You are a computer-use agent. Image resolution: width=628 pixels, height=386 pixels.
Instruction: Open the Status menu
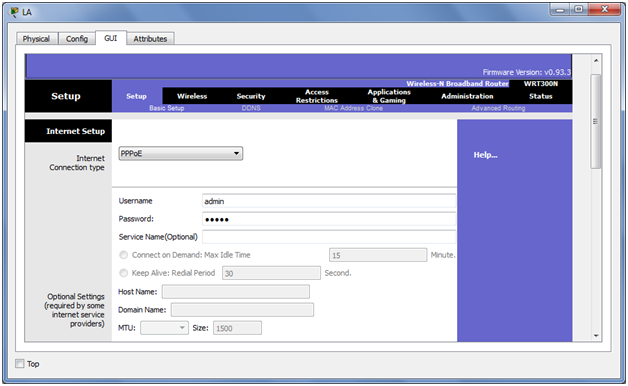(x=541, y=96)
